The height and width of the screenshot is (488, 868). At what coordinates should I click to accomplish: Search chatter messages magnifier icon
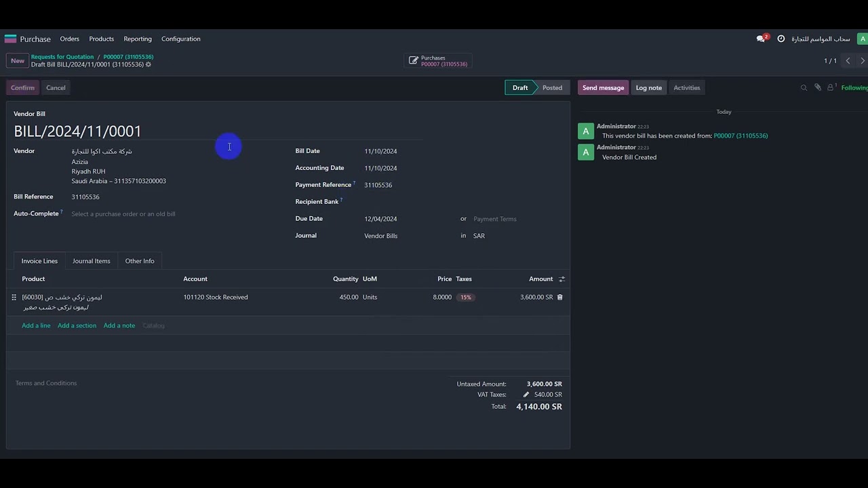tap(804, 87)
